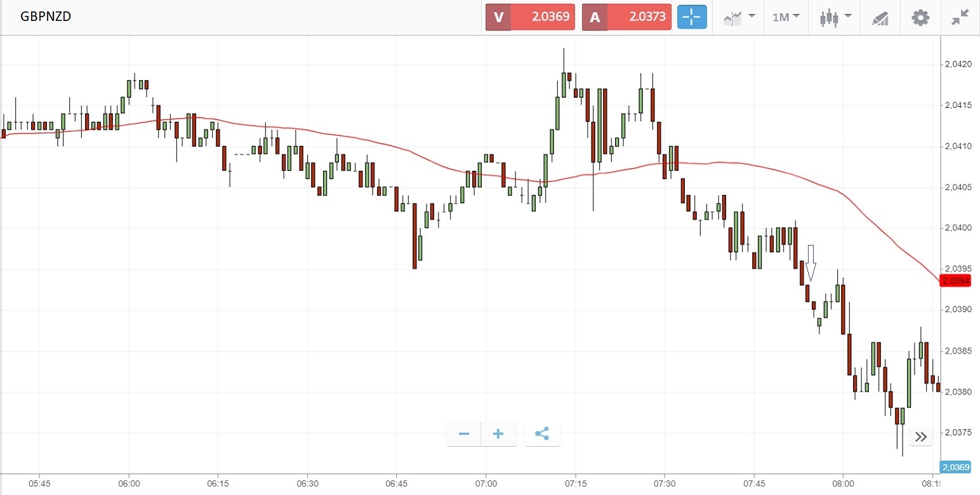980x495 pixels.
Task: Click the A buy price 2.0373 button
Action: (626, 17)
